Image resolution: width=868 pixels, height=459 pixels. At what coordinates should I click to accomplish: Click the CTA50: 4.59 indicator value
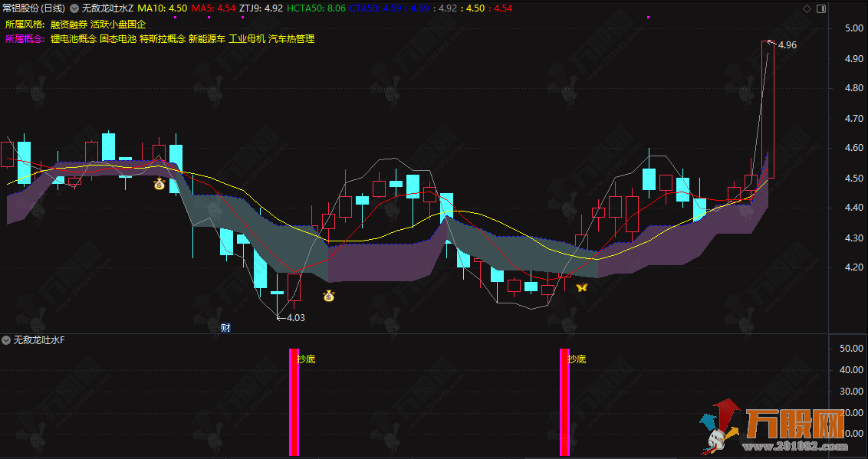376,8
